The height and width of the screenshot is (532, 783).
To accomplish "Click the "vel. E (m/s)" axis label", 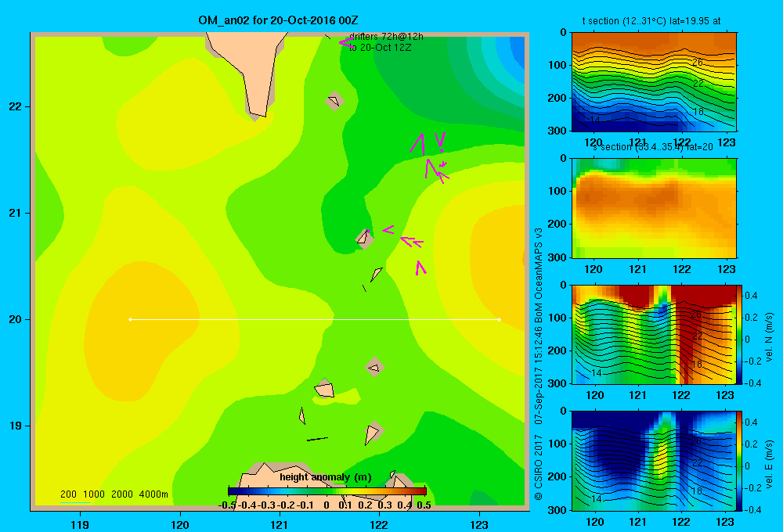I will 769,464.
